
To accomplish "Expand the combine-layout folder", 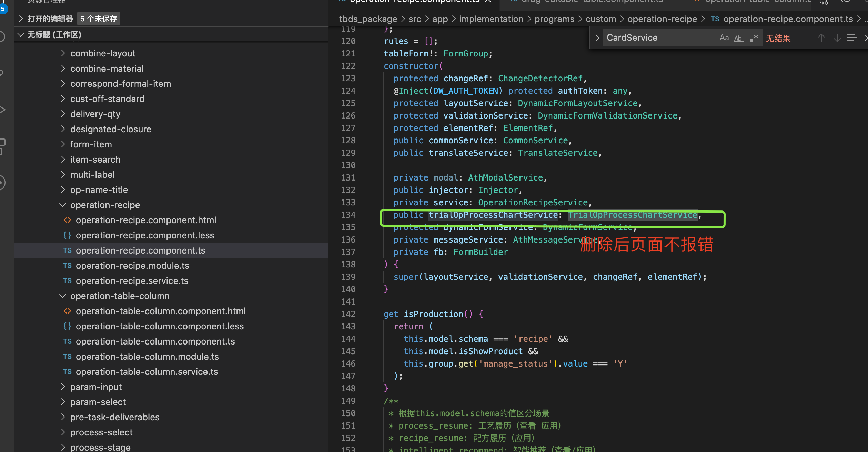I will point(103,53).
